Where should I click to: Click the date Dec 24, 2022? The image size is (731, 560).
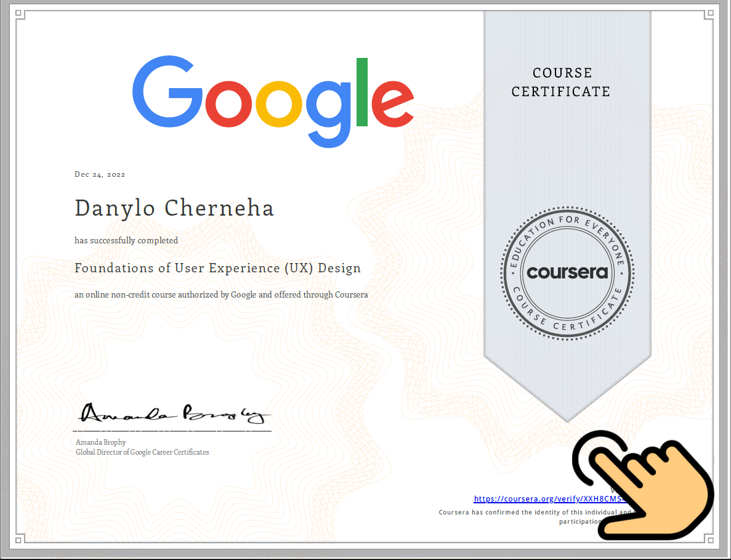click(100, 174)
